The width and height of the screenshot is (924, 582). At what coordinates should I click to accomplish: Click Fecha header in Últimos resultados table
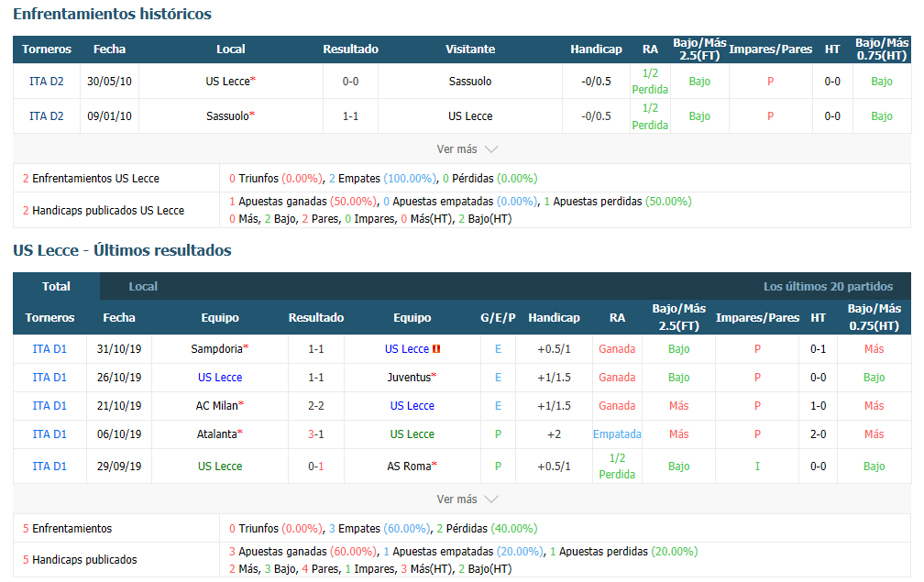click(119, 317)
